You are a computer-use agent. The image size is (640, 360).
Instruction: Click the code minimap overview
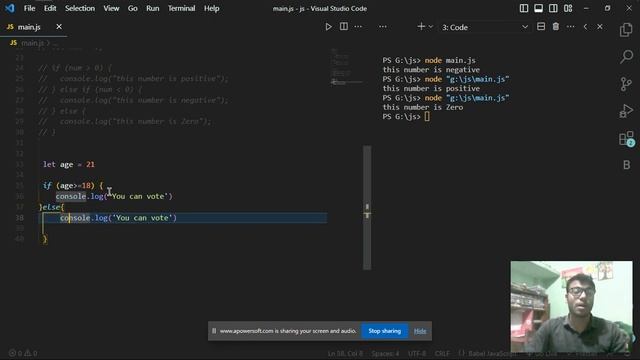point(347,67)
